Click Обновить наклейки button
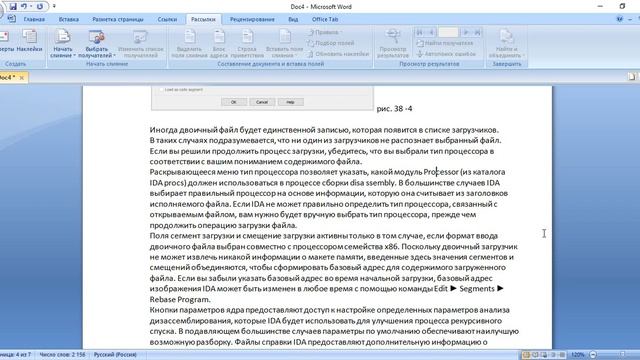This screenshot has height=360, width=640. point(338,54)
